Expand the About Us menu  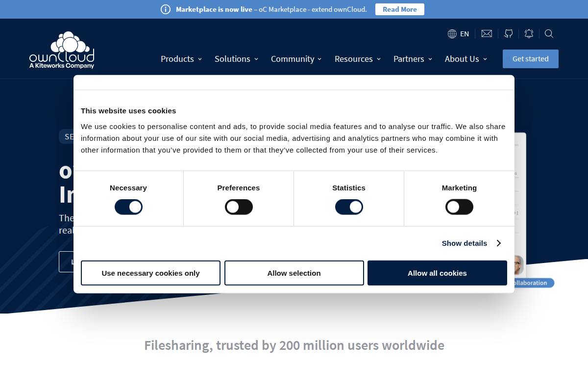466,59
